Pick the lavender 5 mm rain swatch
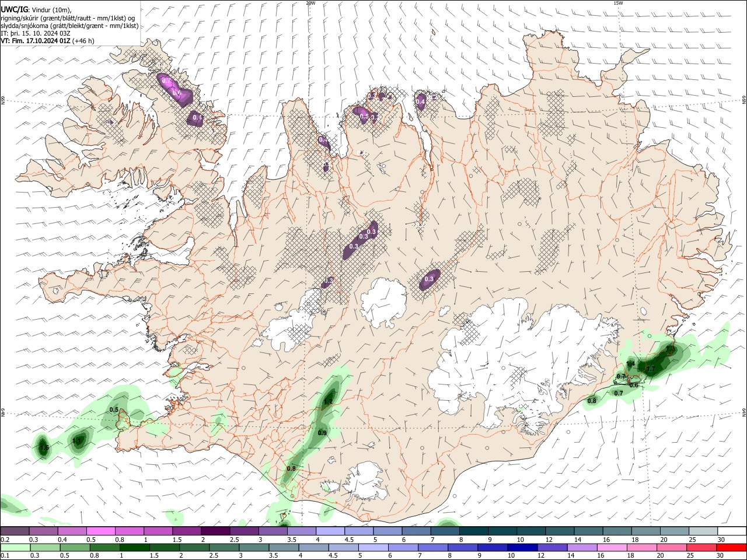Viewport: 747px width, 560px height. coord(373,547)
